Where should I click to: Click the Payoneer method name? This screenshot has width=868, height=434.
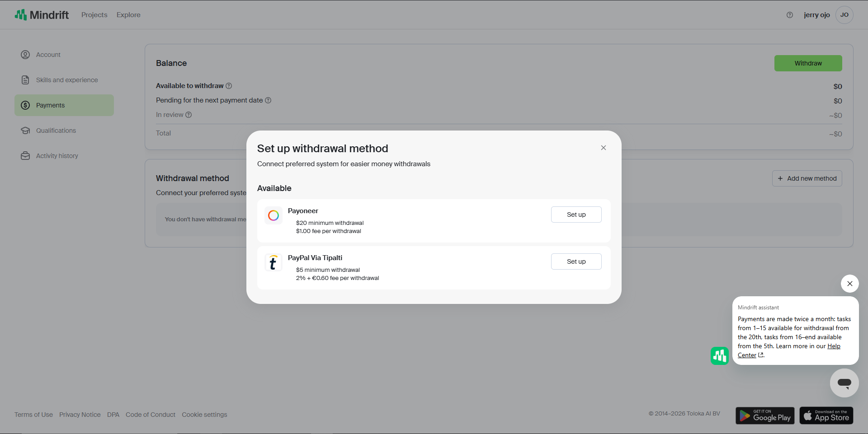pyautogui.click(x=303, y=211)
